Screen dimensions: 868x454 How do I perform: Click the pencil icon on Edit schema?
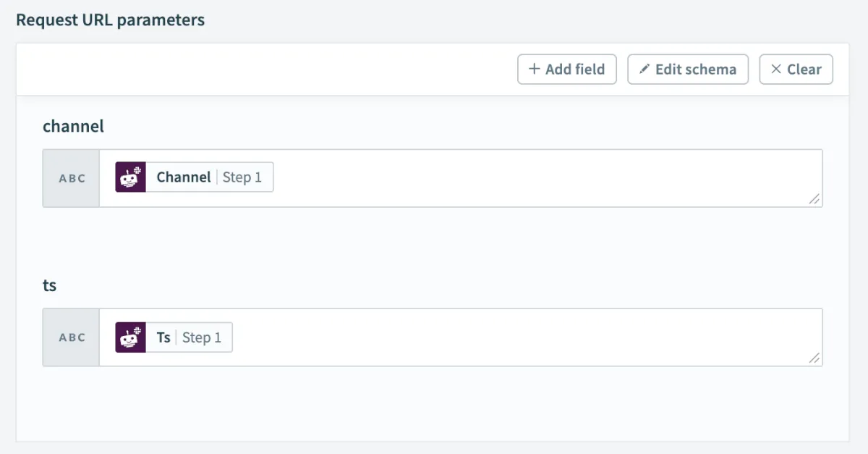point(644,70)
